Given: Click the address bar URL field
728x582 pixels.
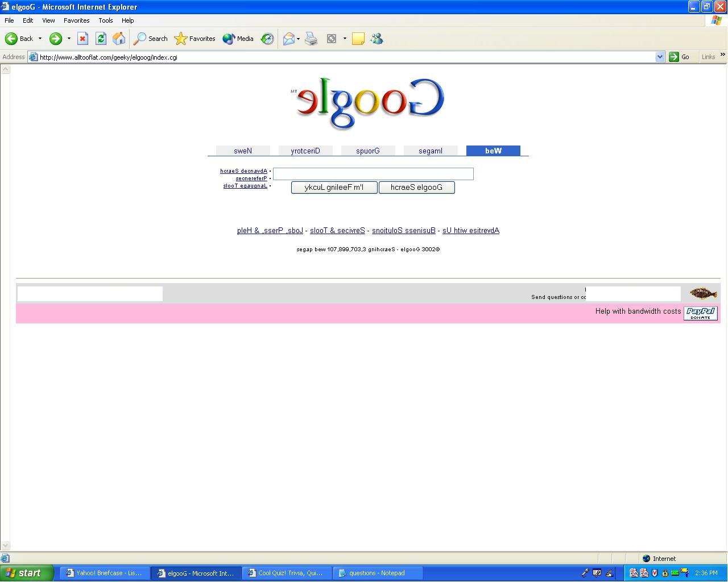Looking at the screenshot, I should 346,57.
